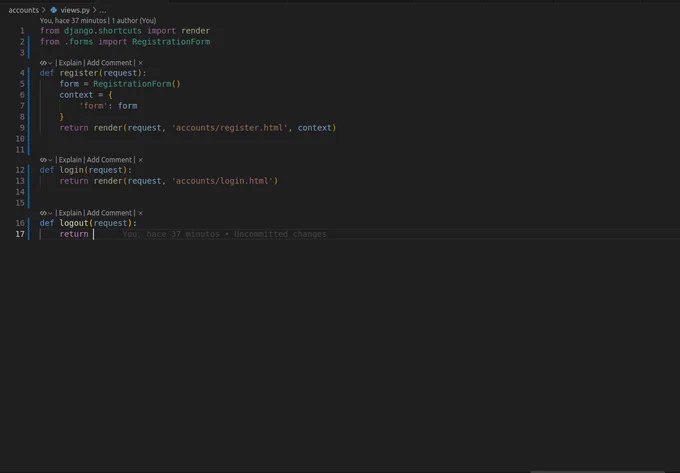Expand the breadcrumb chevron after accounts
The width and height of the screenshot is (680, 473).
coord(43,10)
